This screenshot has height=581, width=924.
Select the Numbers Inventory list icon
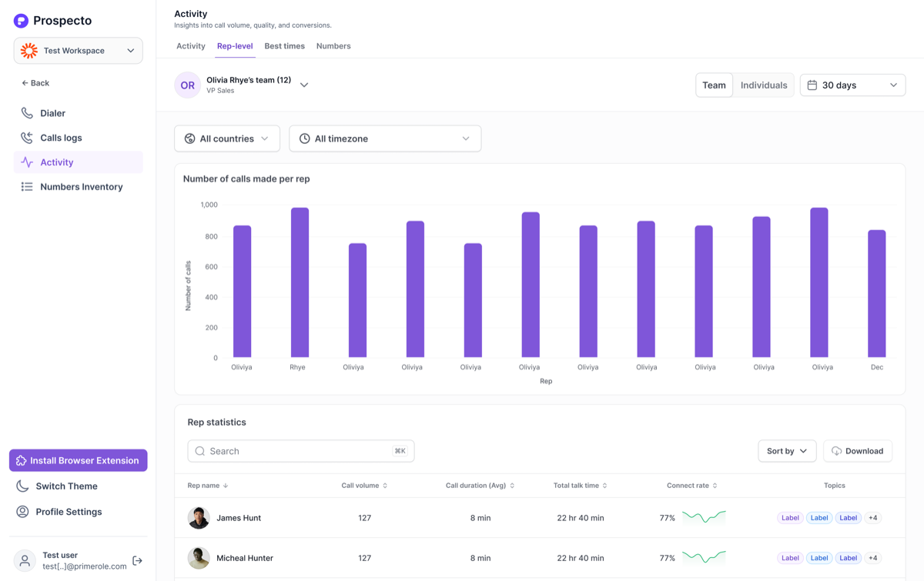[27, 187]
